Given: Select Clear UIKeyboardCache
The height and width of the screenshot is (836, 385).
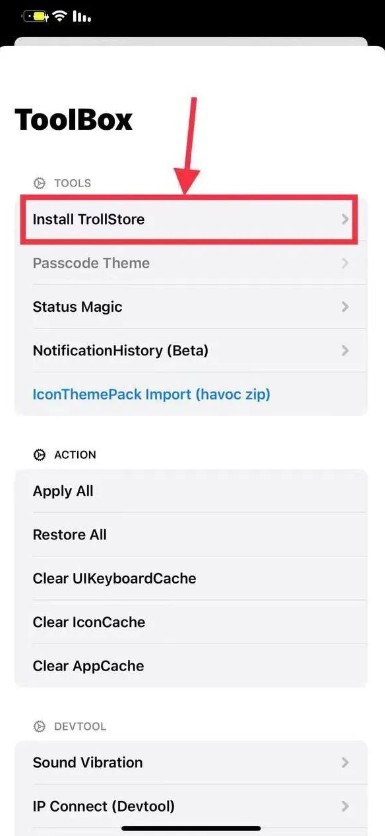Looking at the screenshot, I should click(x=190, y=578).
